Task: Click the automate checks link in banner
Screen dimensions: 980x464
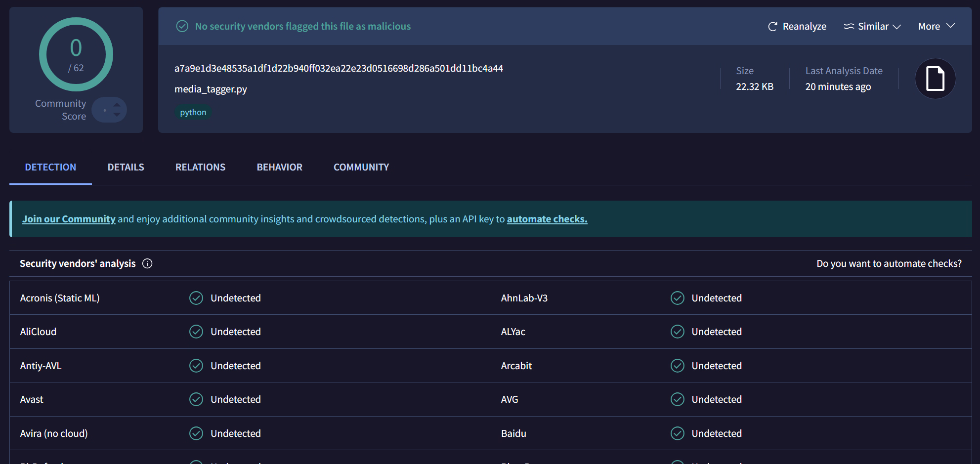Action: pyautogui.click(x=547, y=219)
